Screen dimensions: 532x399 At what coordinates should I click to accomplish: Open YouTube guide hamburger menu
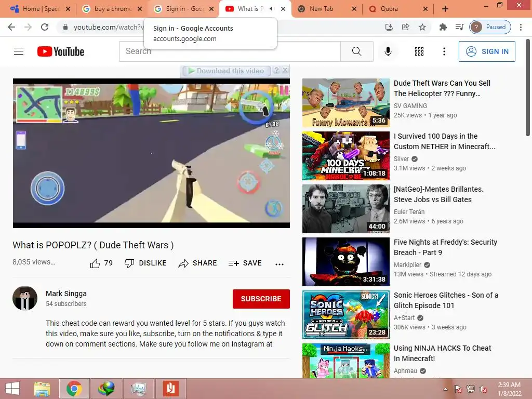(19, 51)
